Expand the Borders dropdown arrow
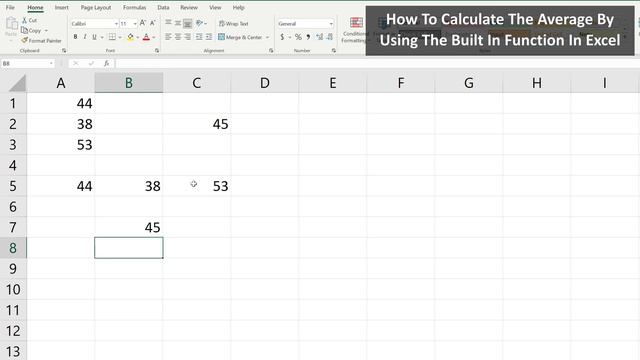The width and height of the screenshot is (640, 360). [120, 37]
